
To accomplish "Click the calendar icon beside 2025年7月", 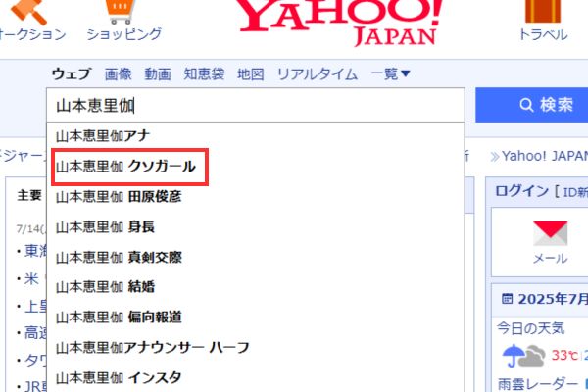I will click(507, 299).
